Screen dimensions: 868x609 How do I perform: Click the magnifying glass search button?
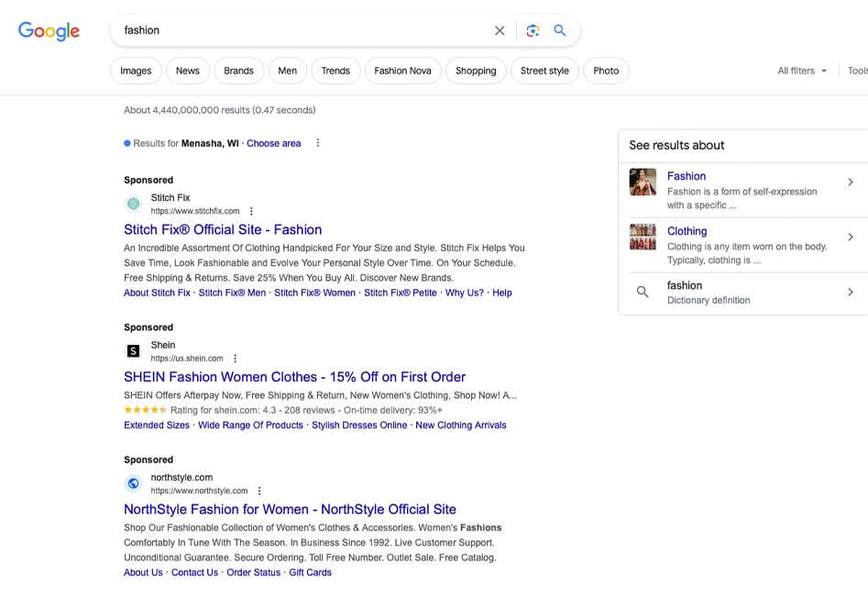pyautogui.click(x=560, y=30)
